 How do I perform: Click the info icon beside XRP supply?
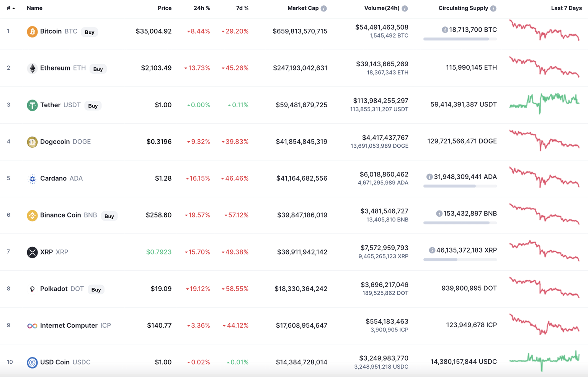pos(432,250)
